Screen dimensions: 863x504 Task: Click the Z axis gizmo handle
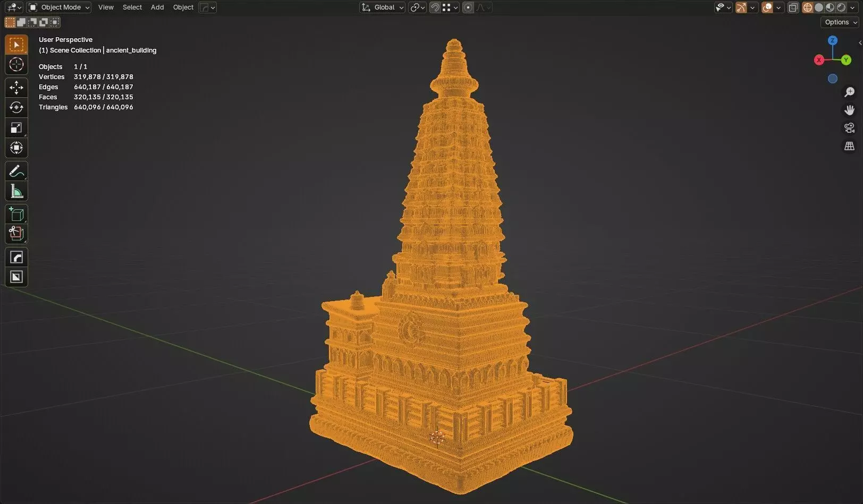[x=833, y=40]
